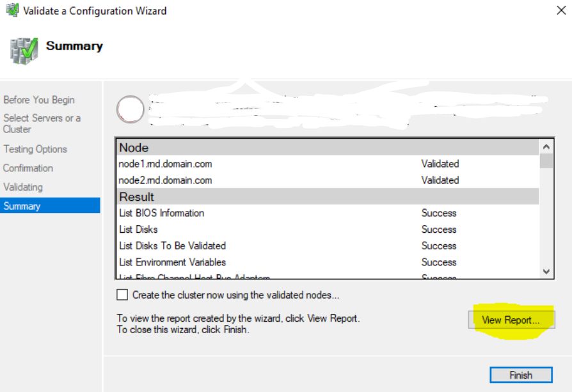572x392 pixels.
Task: Select the Testing Options step
Action: tap(35, 149)
